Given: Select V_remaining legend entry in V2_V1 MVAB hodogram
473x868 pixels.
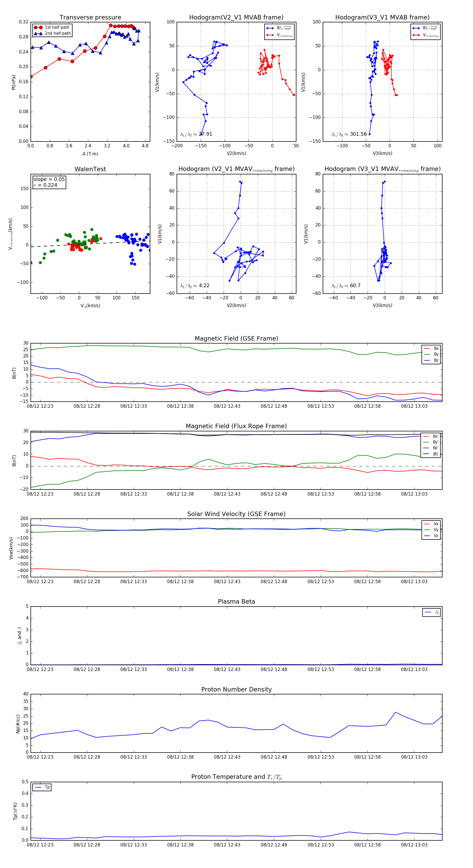Looking at the screenshot, I should pos(279,35).
